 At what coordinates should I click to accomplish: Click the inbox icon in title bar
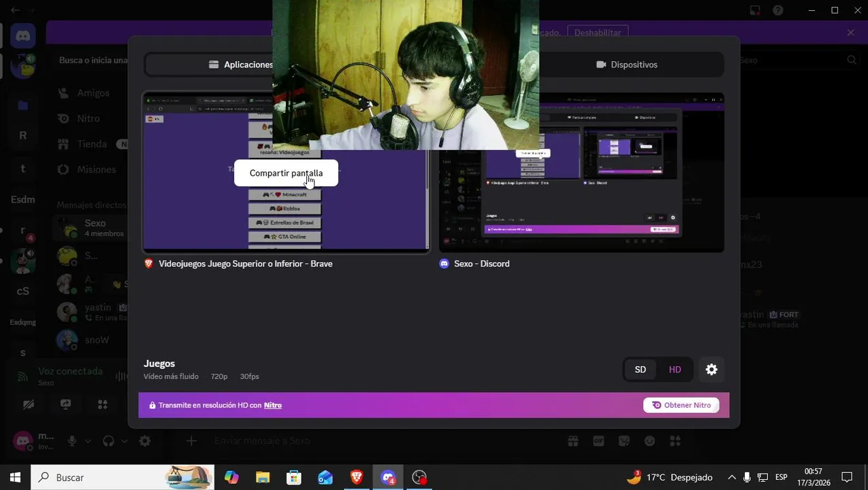(754, 10)
